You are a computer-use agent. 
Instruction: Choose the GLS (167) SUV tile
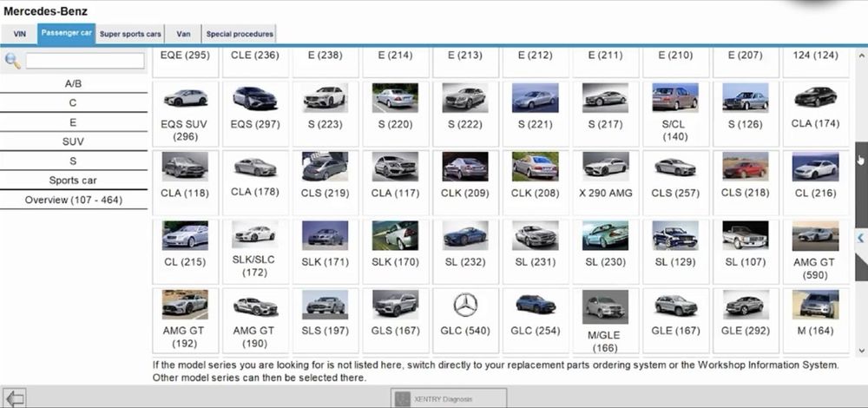(x=395, y=320)
